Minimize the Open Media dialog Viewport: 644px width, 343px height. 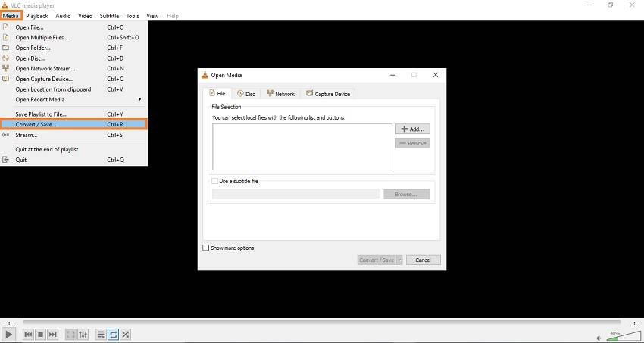[x=393, y=75]
